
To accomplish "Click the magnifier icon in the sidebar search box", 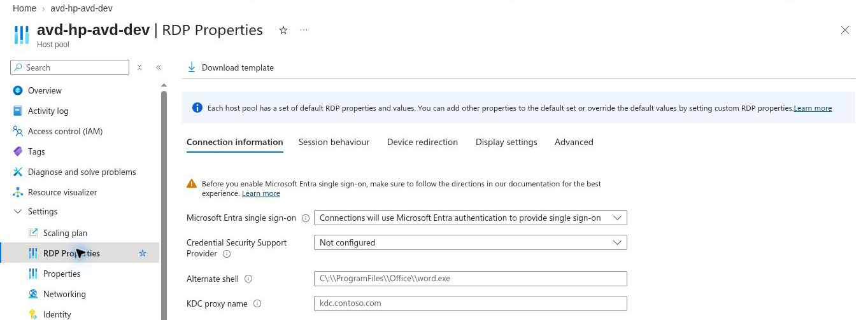I will click(19, 67).
